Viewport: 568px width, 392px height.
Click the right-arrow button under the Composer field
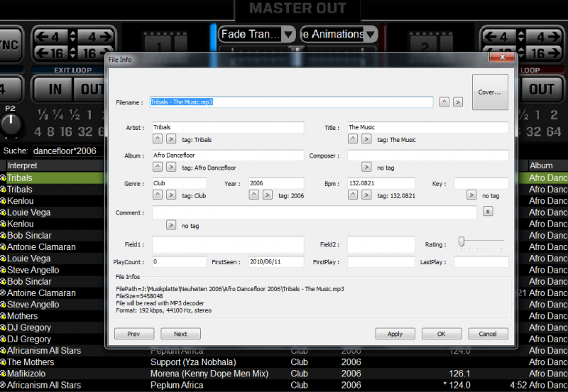tap(366, 167)
